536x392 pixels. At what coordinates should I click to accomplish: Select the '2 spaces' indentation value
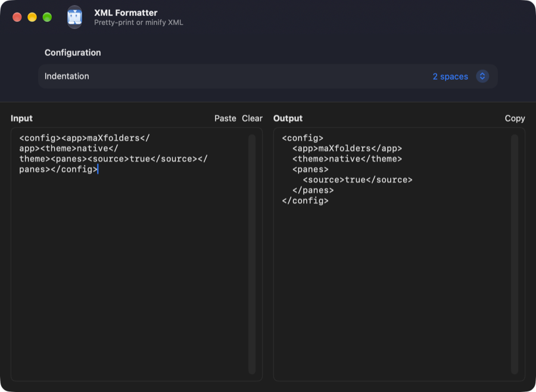(x=450, y=76)
